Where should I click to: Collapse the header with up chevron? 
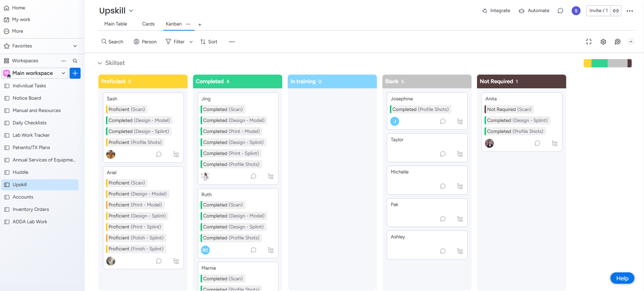tap(631, 42)
